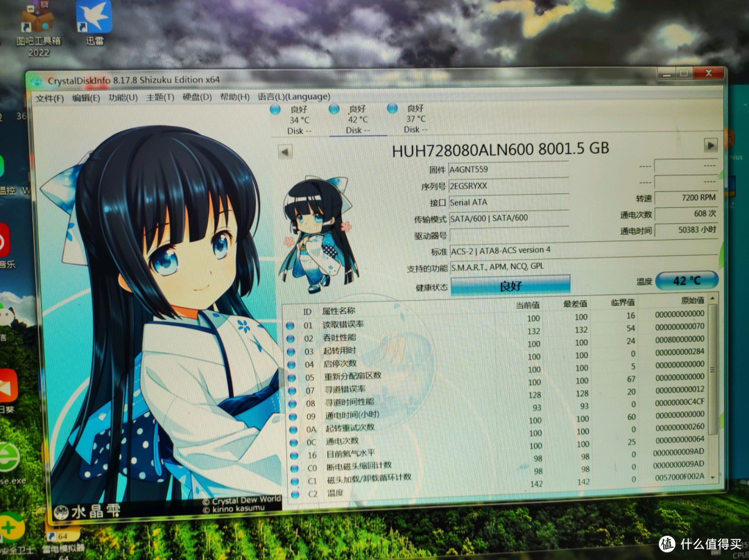749x560 pixels.
Task: Open the 功能(U) menu
Action: tap(123, 98)
